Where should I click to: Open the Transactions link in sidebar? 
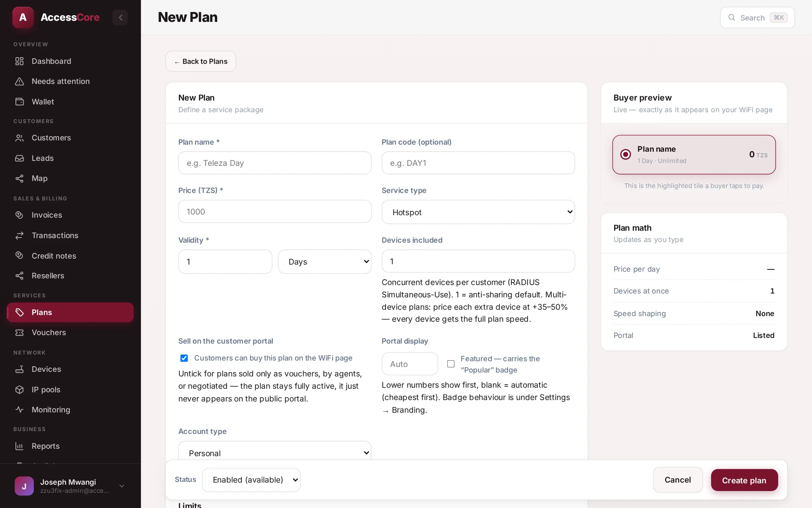coord(70,235)
